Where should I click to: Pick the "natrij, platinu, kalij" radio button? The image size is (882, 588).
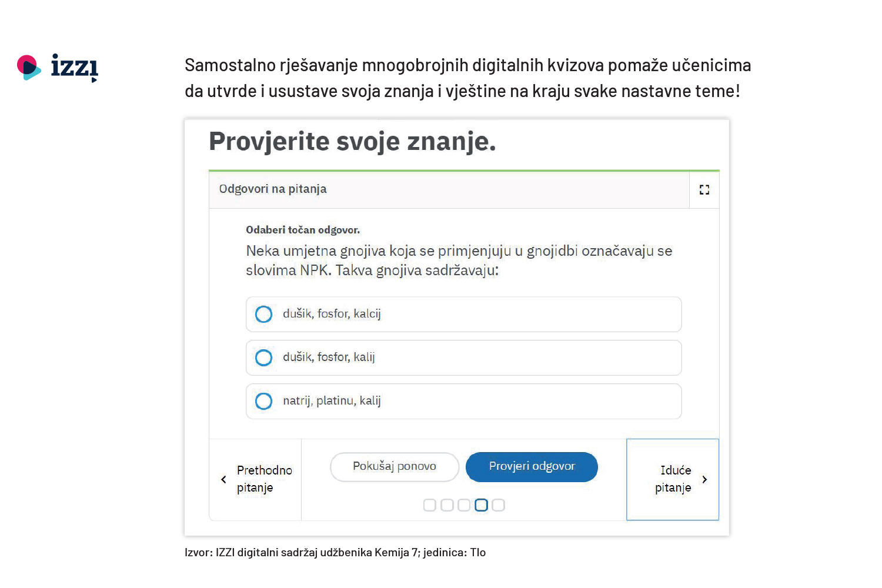tap(263, 401)
